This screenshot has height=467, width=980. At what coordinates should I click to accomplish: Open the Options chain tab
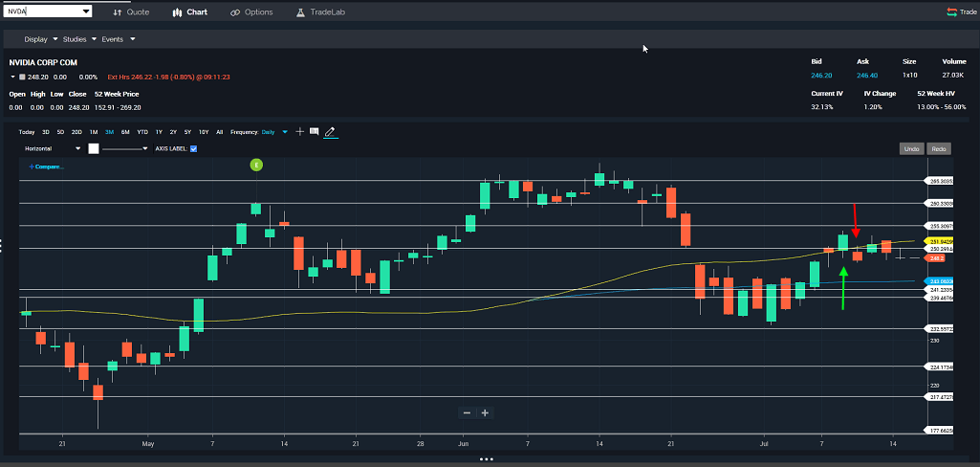[251, 11]
